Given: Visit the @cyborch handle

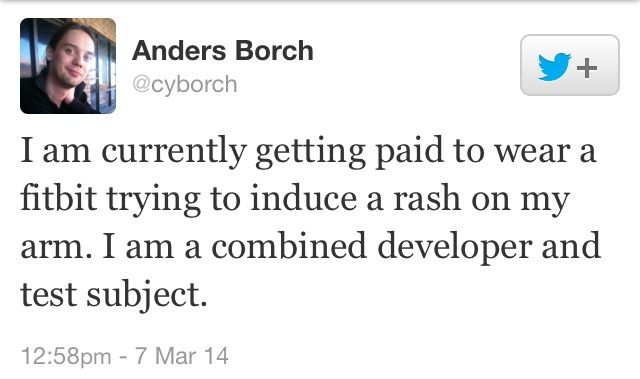Looking at the screenshot, I should (184, 85).
